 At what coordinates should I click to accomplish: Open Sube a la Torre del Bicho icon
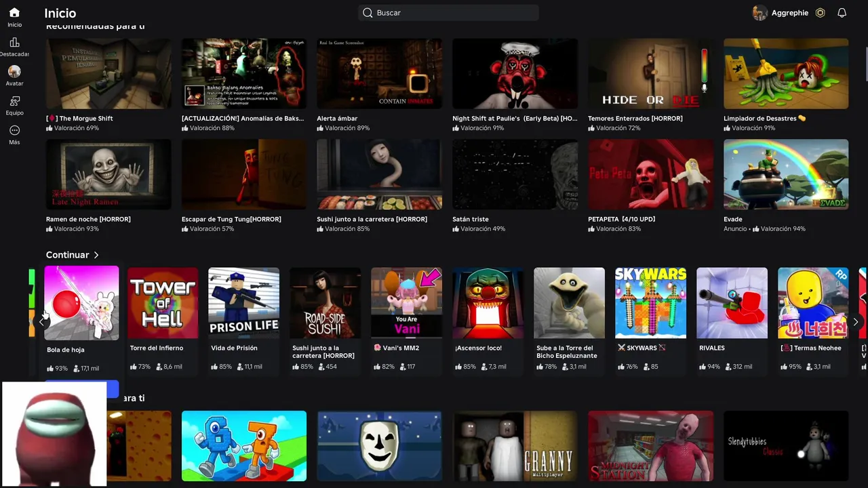point(570,303)
